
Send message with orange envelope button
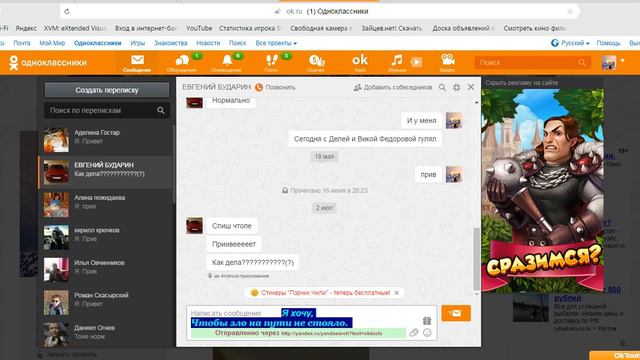[456, 313]
